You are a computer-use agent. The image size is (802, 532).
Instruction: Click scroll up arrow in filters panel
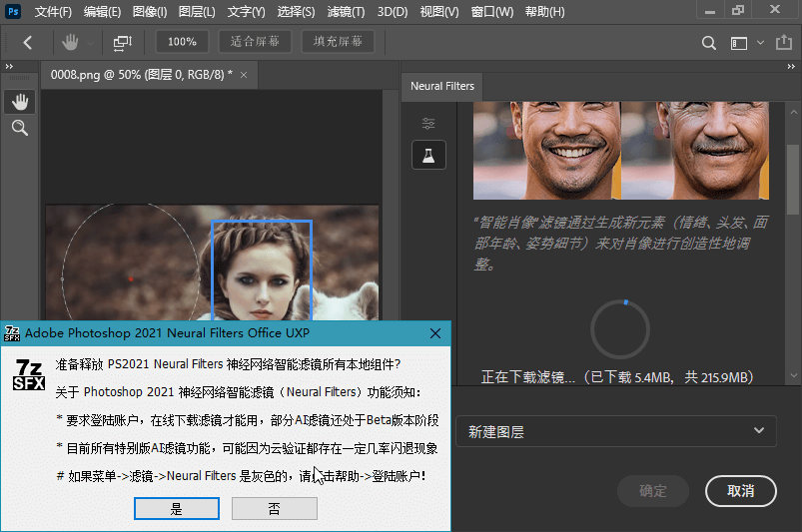tap(793, 112)
